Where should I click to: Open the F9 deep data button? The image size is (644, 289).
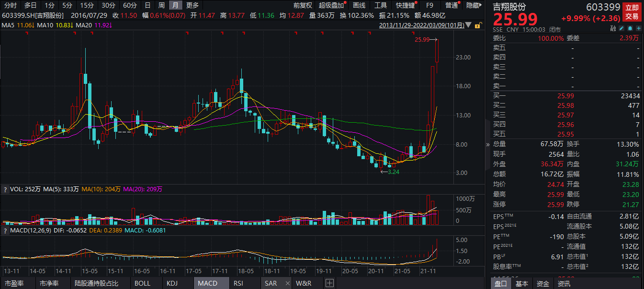tap(429, 5)
